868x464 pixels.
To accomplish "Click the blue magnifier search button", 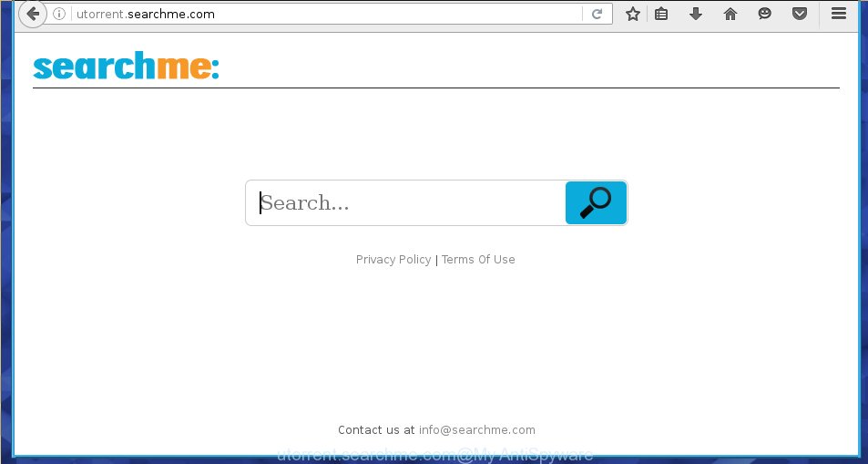I will click(596, 203).
